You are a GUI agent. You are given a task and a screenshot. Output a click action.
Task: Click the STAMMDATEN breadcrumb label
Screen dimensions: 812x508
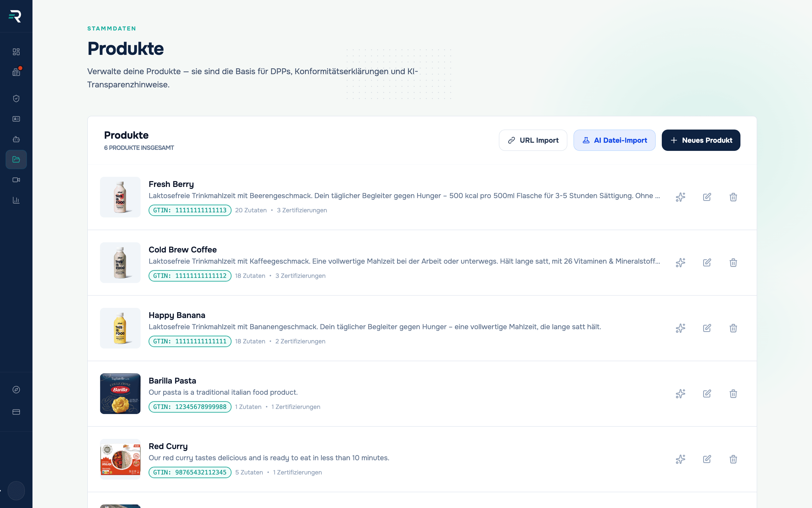112,28
